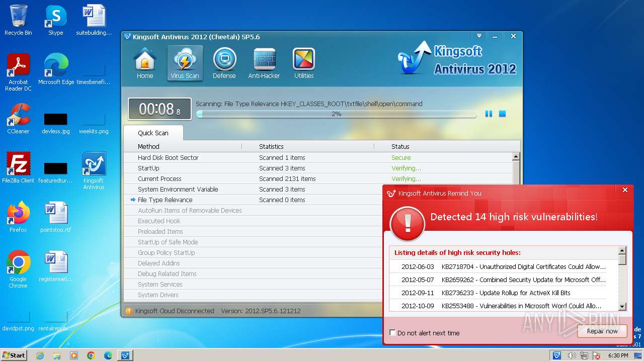Screen dimensions: 644x362
Task: Open FileZilla Client desktop shortcut
Action: click(18, 167)
